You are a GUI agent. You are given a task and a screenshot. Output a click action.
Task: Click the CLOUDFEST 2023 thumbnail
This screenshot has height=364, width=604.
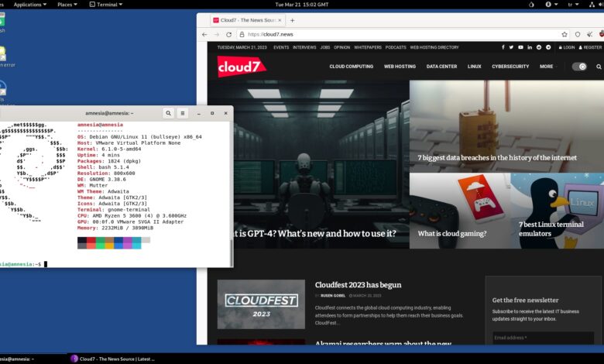pyautogui.click(x=261, y=304)
